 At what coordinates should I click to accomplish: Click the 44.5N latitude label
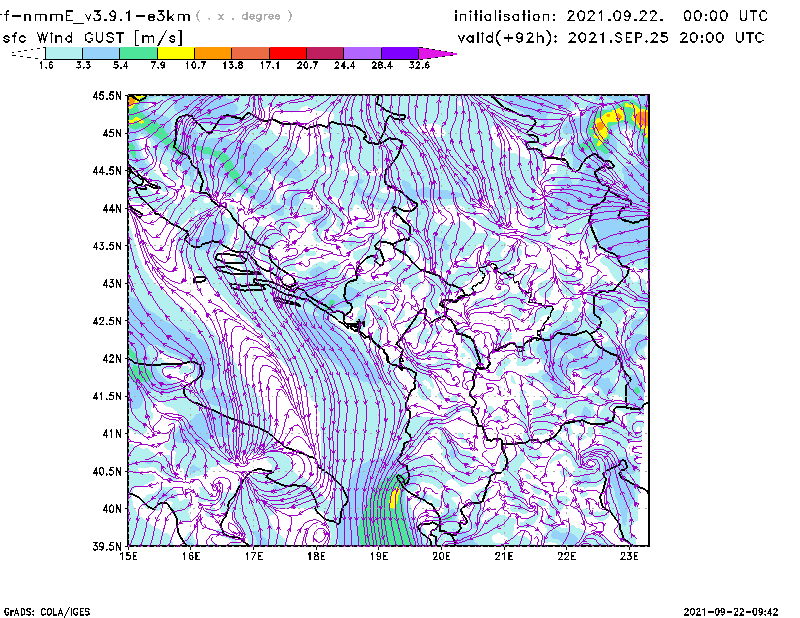(107, 170)
